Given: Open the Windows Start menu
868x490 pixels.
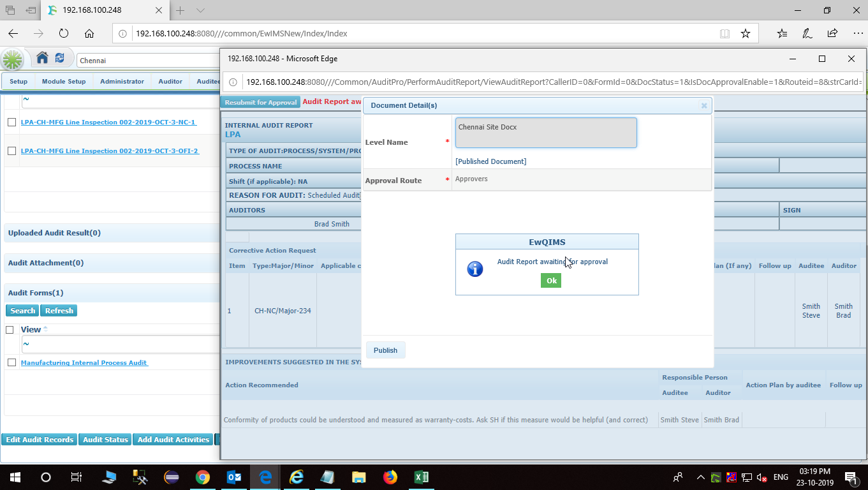Looking at the screenshot, I should (15, 477).
